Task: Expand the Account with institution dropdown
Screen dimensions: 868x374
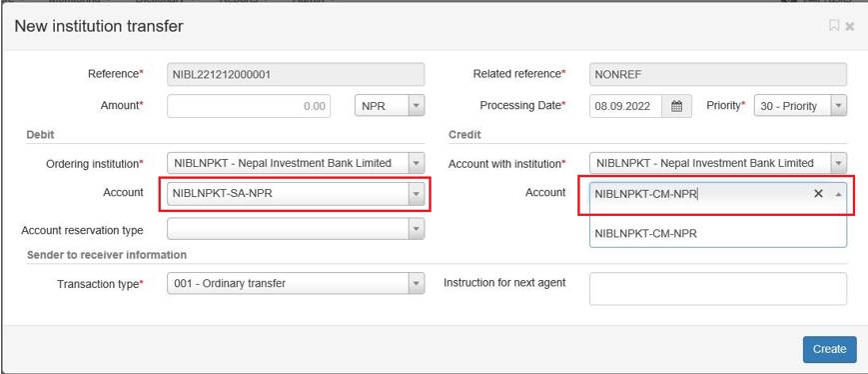Action: (x=718, y=163)
